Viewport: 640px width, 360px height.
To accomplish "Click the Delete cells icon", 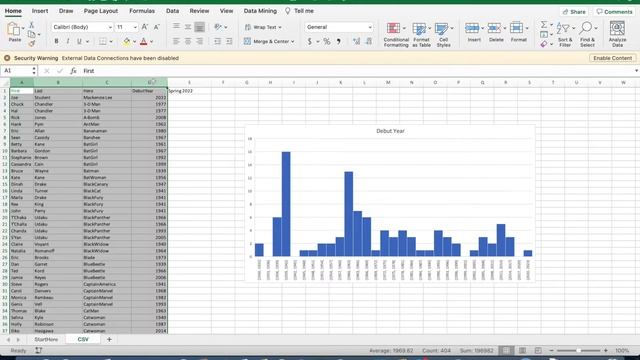I will pos(494,28).
